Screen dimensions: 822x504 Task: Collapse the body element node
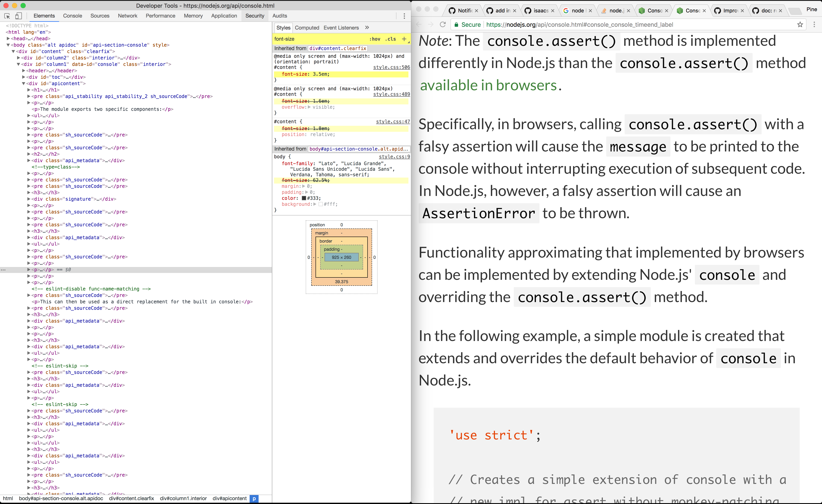[x=8, y=45]
